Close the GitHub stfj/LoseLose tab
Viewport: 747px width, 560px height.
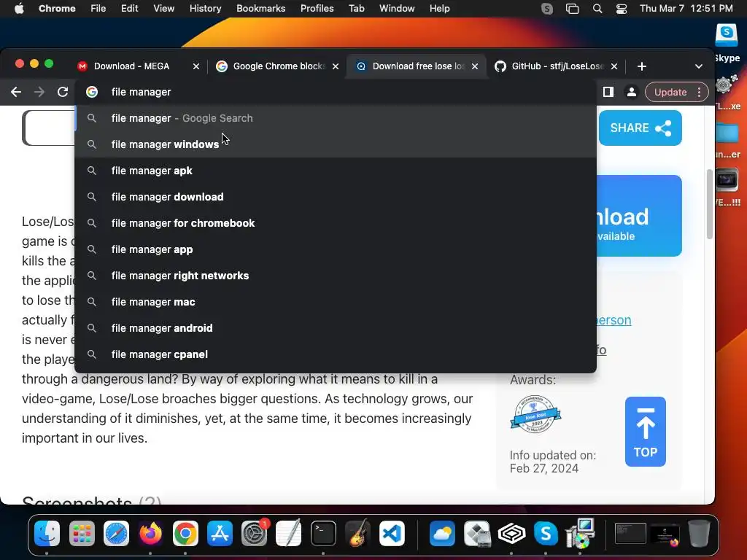pos(614,66)
